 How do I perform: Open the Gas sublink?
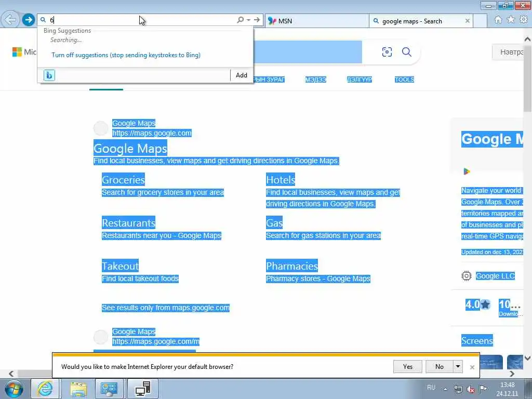click(274, 222)
